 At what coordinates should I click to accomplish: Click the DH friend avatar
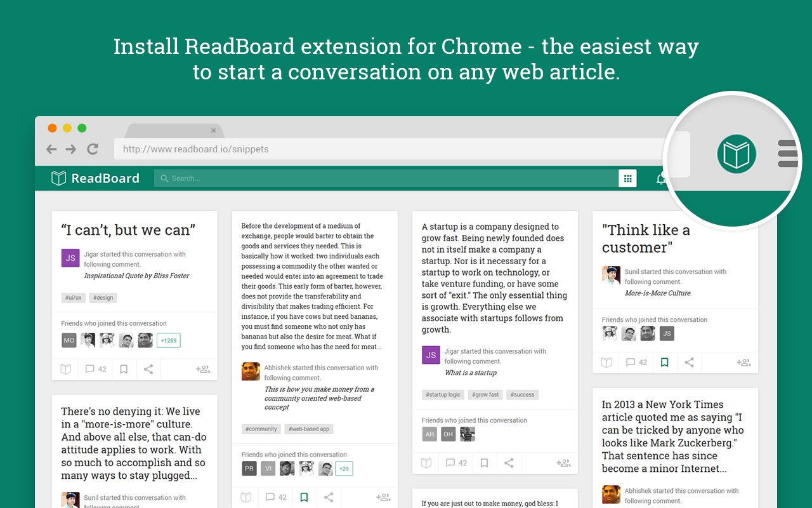(x=449, y=434)
